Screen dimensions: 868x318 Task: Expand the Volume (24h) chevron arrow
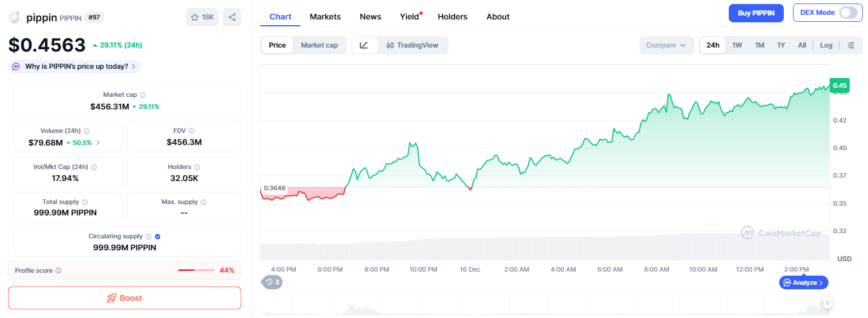tap(98, 143)
